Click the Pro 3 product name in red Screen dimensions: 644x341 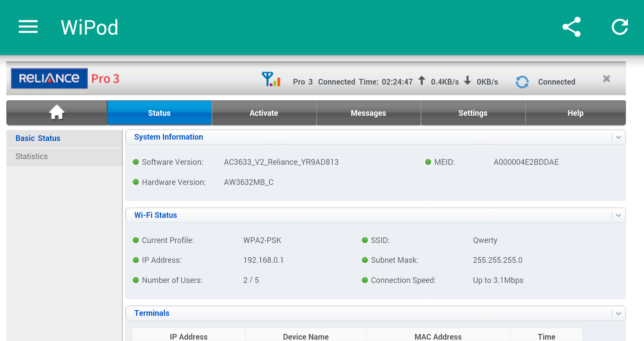point(105,79)
